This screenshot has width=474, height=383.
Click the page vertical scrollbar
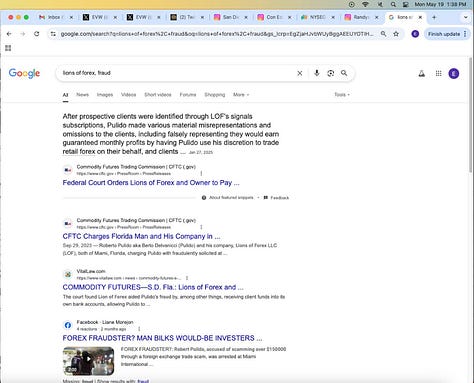click(x=471, y=115)
